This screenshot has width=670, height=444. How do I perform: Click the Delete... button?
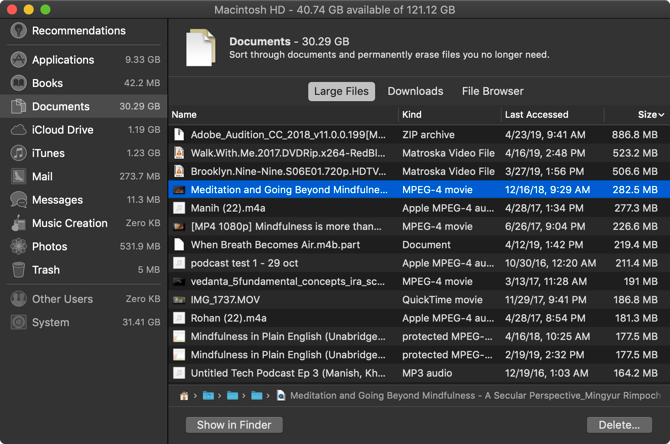tap(619, 425)
